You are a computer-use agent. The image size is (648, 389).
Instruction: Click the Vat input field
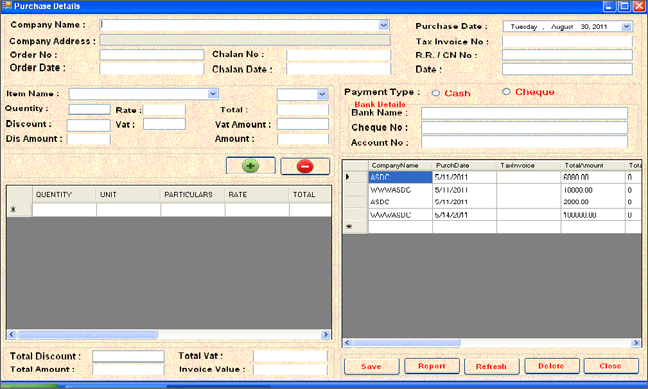[164, 124]
